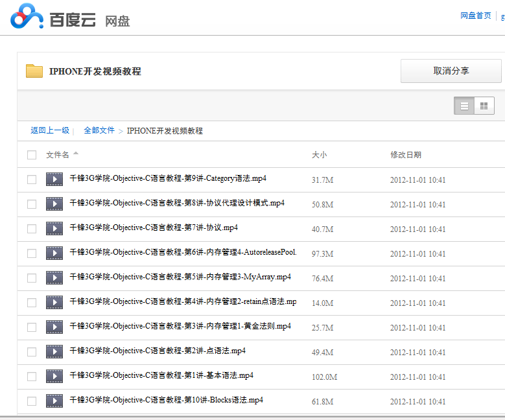The width and height of the screenshot is (505, 420).
Task: Click video icon for 第10讲-Blocks语法.mp4
Action: click(54, 401)
